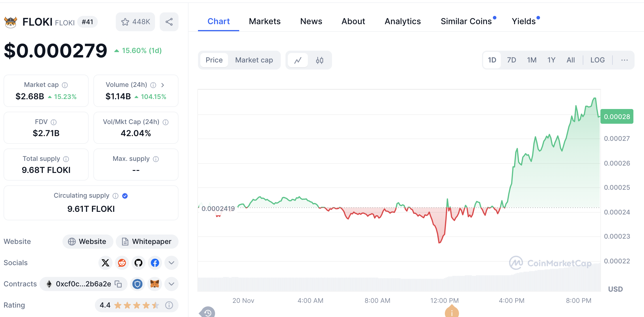Show FDV info tooltip icon
Image resolution: width=644 pixels, height=317 pixels.
point(54,122)
